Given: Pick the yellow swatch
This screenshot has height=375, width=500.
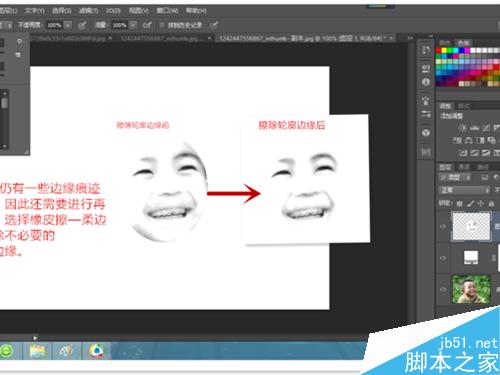Looking at the screenshot, I should tap(444, 51).
